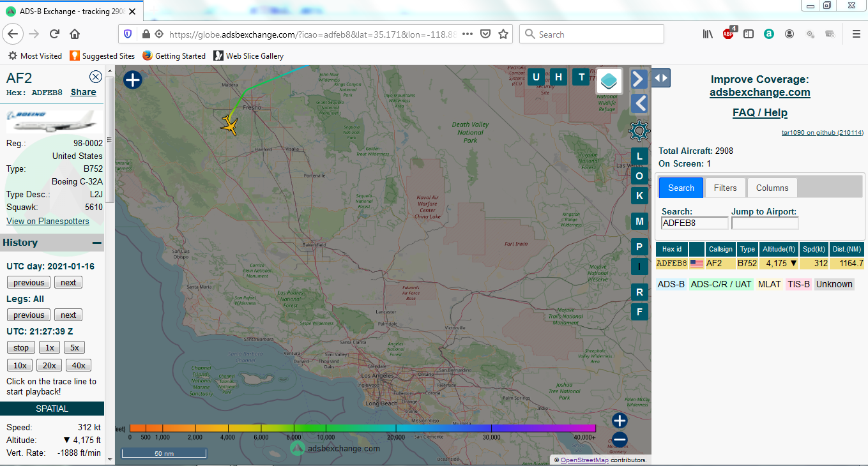Zoom in the map with plus button
Screen dimensions: 868x466
[620, 421]
